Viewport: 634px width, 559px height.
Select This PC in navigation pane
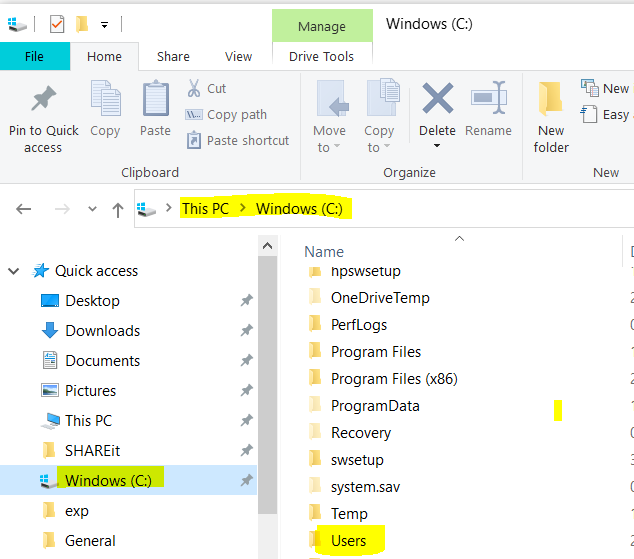click(88, 420)
